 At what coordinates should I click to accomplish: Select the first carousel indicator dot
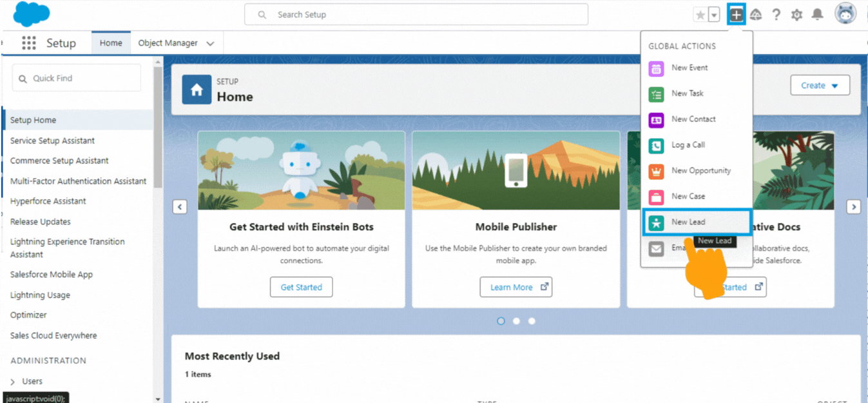click(501, 321)
